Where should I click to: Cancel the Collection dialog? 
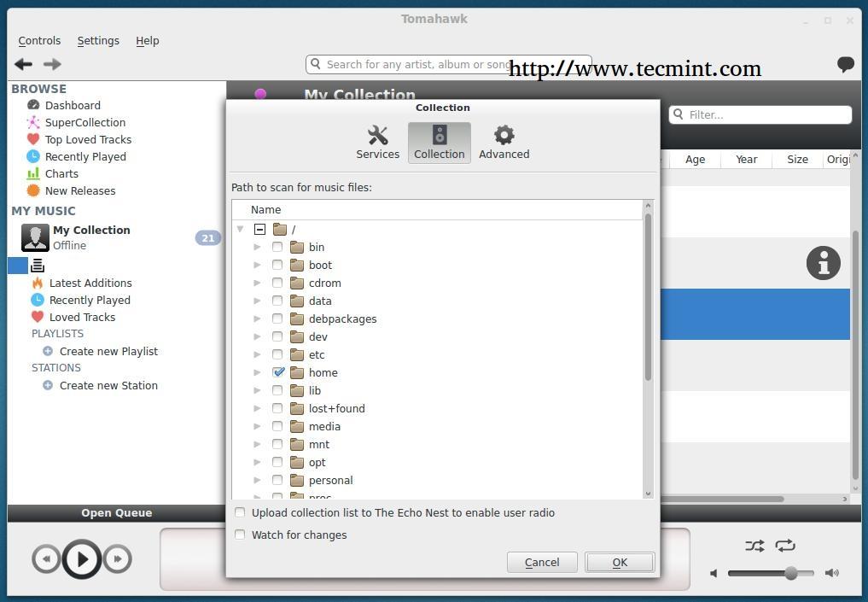(x=542, y=563)
